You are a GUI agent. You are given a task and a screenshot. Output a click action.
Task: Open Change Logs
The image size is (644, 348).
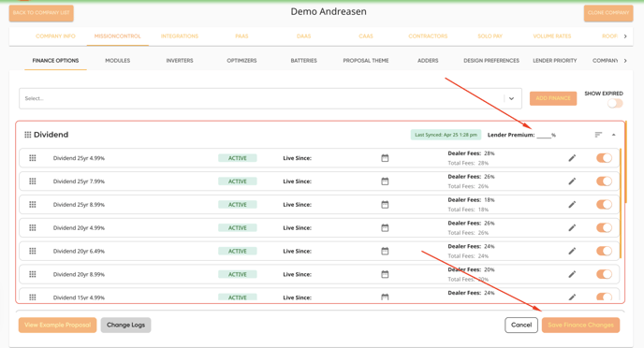pos(125,325)
